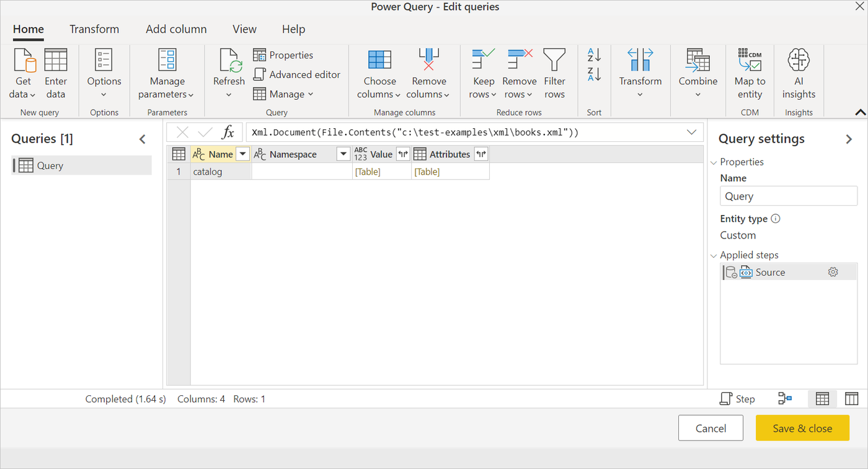Toggle Step script view

tap(737, 399)
